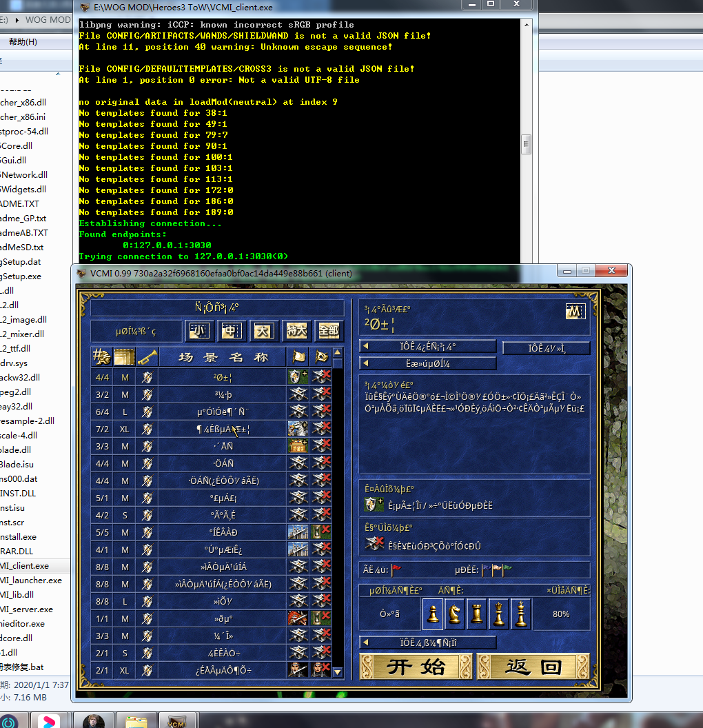The height and width of the screenshot is (728, 703).
Task: Sort scenarios by player count icon
Action: click(101, 357)
